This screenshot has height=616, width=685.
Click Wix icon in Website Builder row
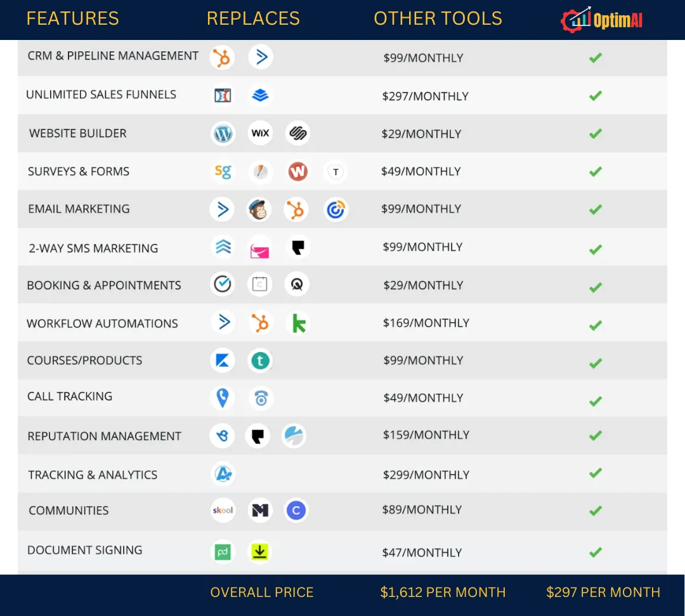(x=261, y=133)
